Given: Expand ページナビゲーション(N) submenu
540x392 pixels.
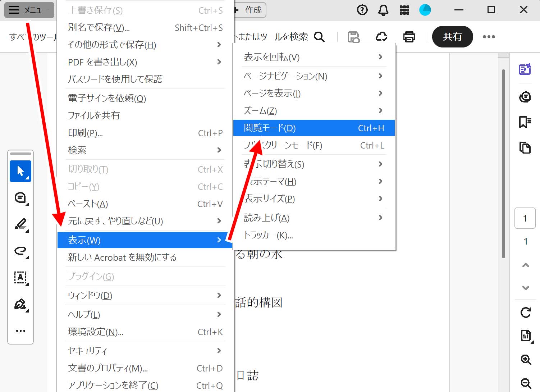Looking at the screenshot, I should [314, 76].
